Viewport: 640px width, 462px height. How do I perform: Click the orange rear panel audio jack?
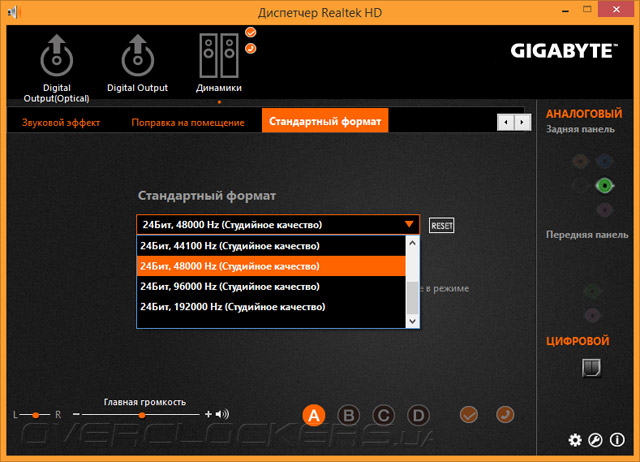click(580, 161)
